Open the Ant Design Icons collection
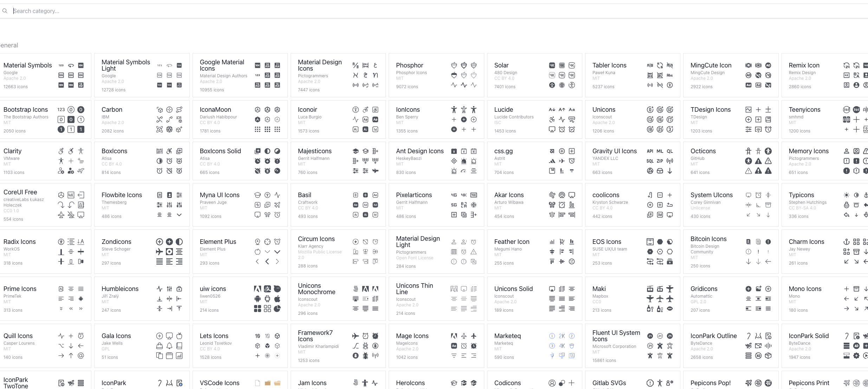This screenshot has height=389, width=868. (x=436, y=161)
